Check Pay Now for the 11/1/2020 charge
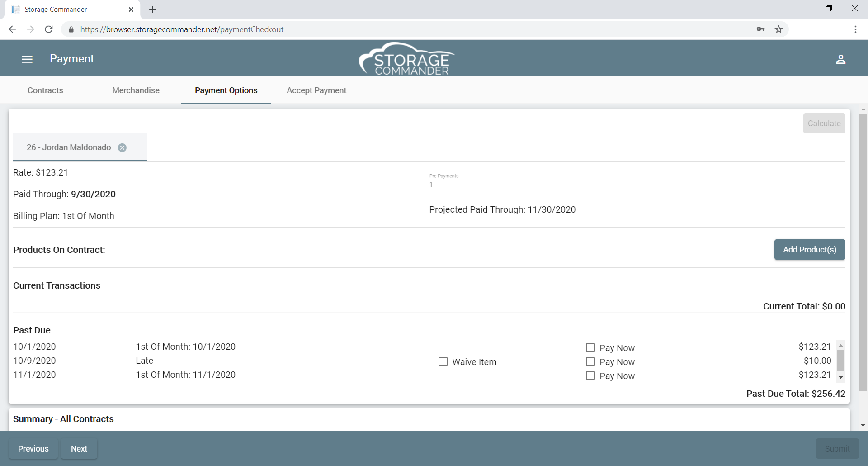Image resolution: width=868 pixels, height=466 pixels. 590,376
